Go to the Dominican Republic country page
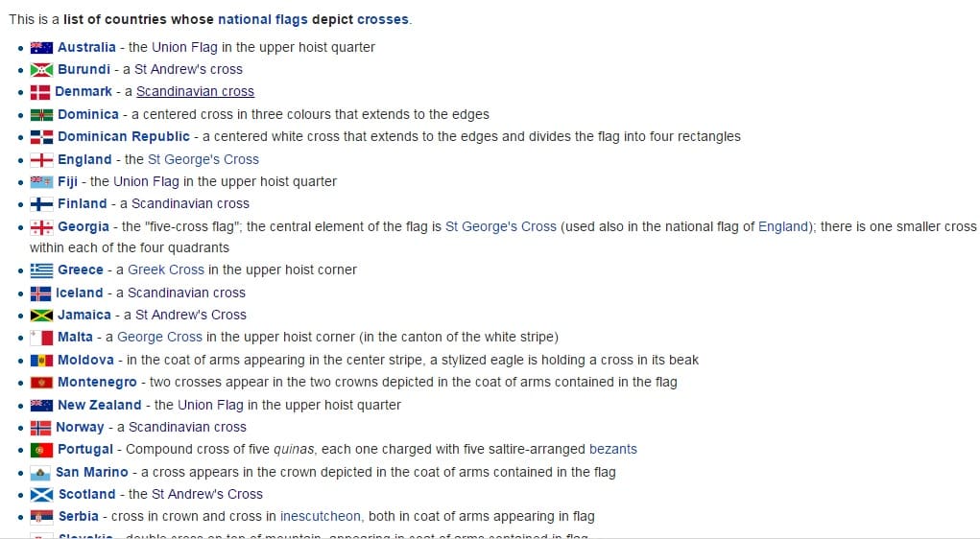The width and height of the screenshot is (980, 539). click(x=124, y=137)
